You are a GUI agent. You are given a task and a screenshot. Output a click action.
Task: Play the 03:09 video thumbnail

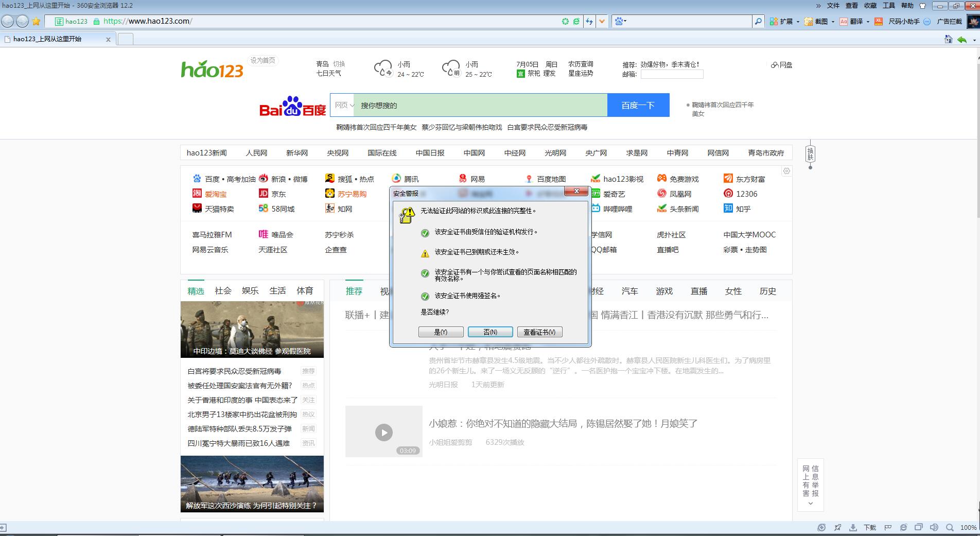(x=384, y=431)
